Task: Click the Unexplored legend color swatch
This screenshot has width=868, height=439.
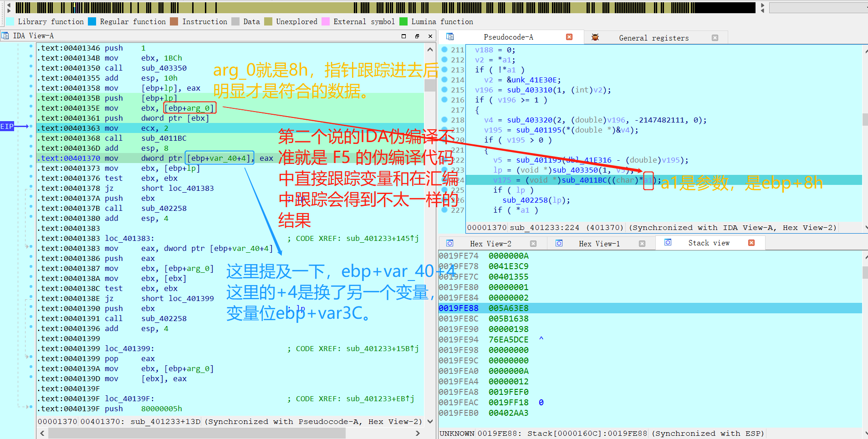Action: 268,21
